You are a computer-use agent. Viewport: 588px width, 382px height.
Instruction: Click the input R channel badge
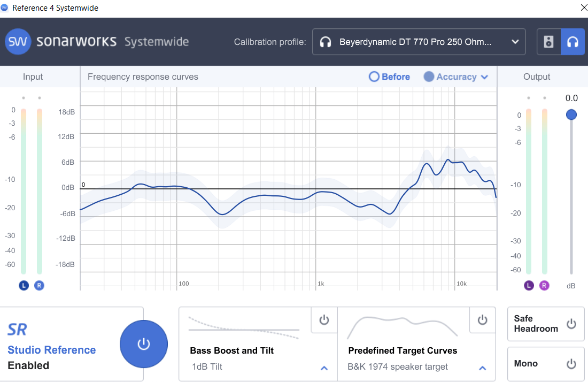click(39, 286)
